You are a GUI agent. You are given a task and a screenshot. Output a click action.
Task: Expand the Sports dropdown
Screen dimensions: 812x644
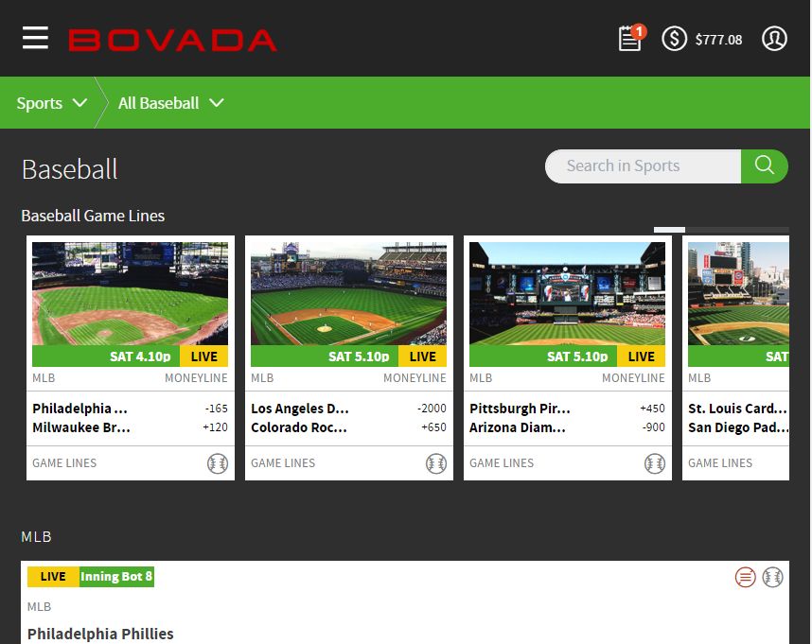click(x=51, y=103)
